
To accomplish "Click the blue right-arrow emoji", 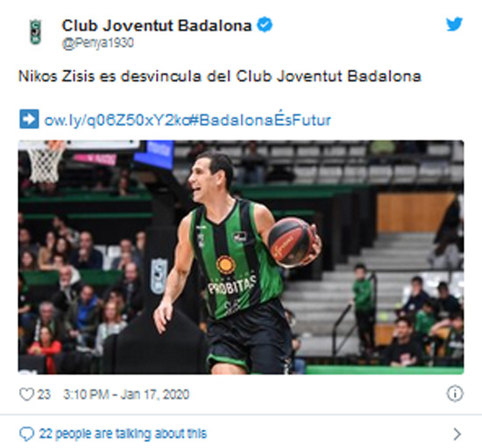I will coord(29,118).
